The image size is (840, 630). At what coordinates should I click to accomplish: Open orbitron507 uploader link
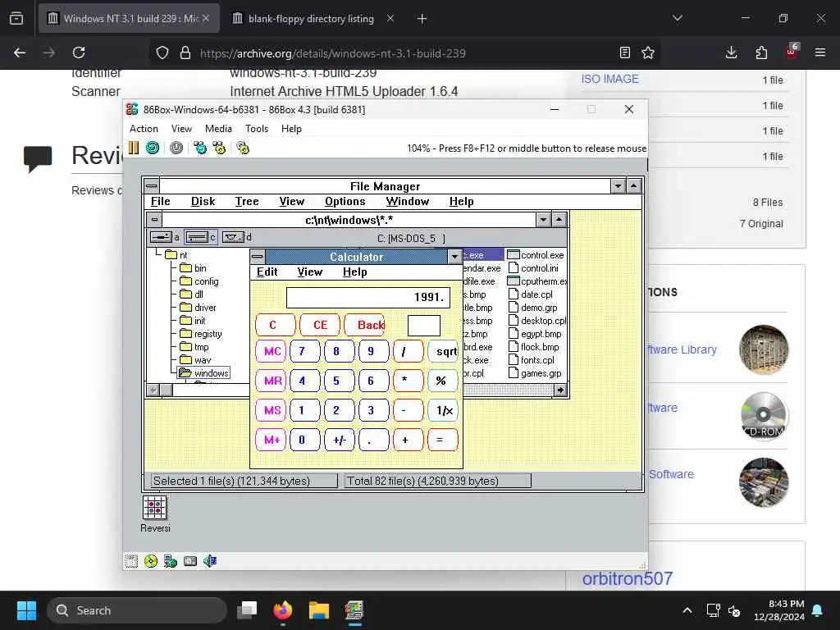click(628, 578)
